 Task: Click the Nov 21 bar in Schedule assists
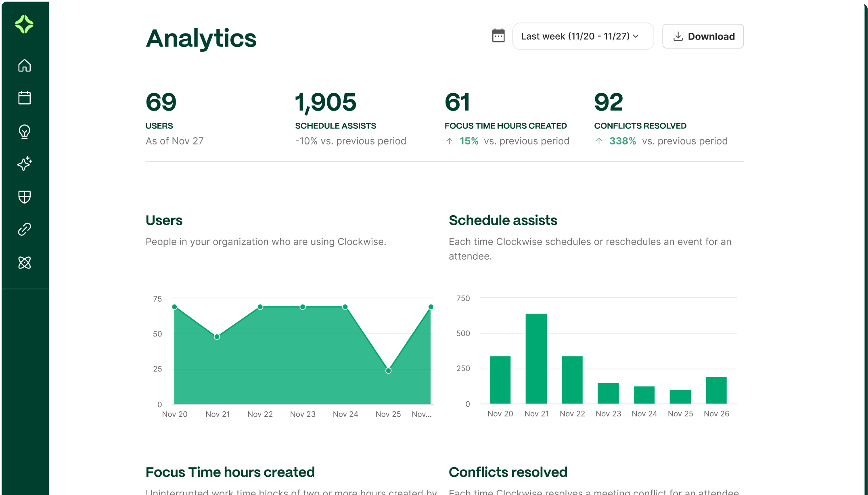tap(536, 359)
